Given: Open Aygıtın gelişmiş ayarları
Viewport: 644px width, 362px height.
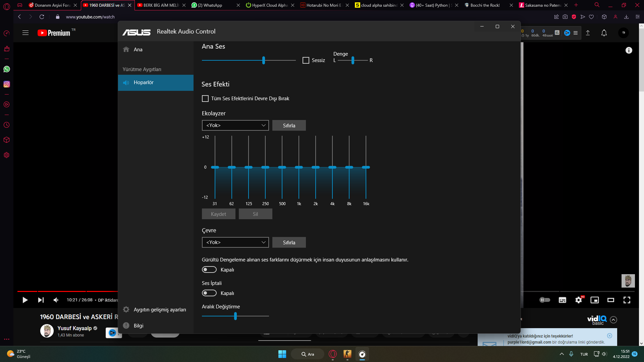Looking at the screenshot, I should coord(159,310).
